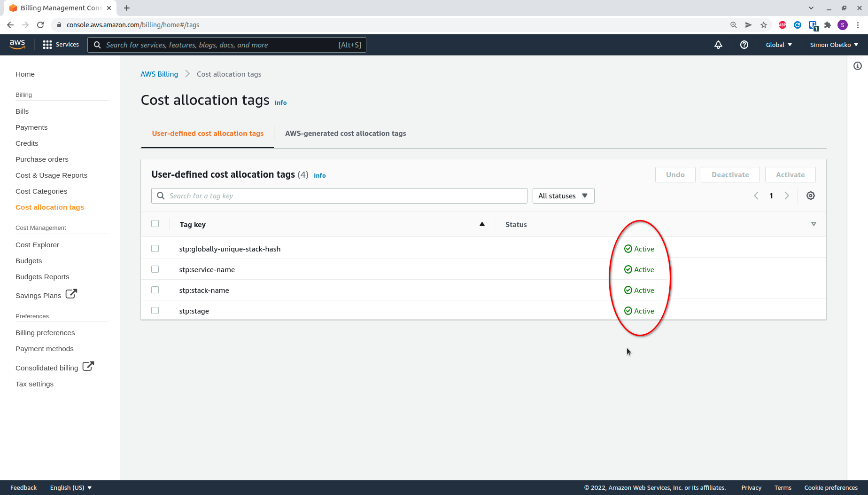
Task: Open Bills in the sidebar
Action: (x=22, y=111)
